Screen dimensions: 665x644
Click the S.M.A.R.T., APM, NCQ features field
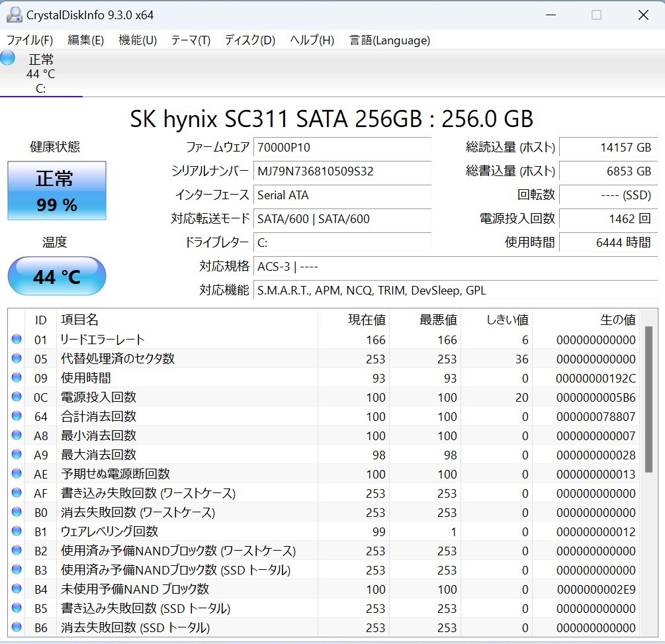click(455, 290)
